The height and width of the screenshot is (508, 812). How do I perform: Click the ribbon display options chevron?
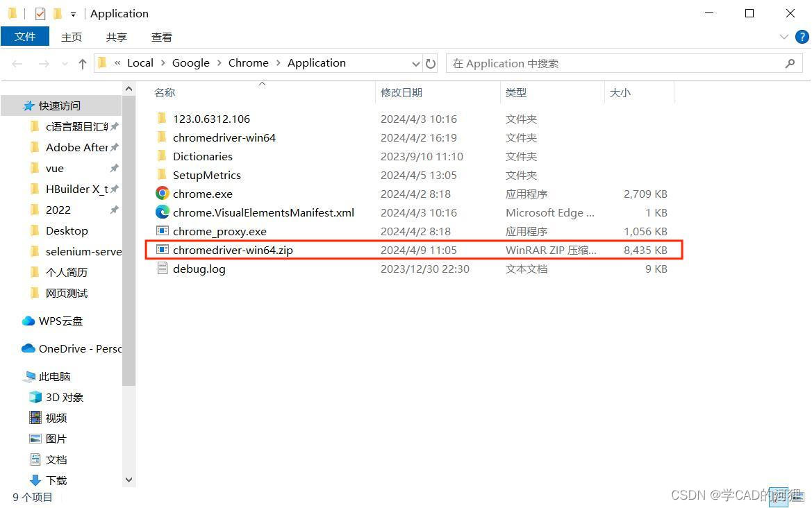tap(784, 37)
